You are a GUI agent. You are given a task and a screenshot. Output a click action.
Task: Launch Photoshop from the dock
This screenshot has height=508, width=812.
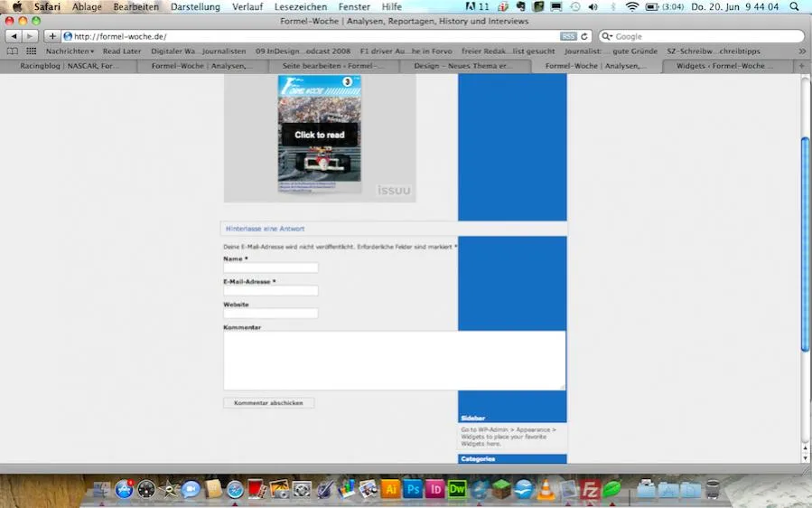pos(413,489)
